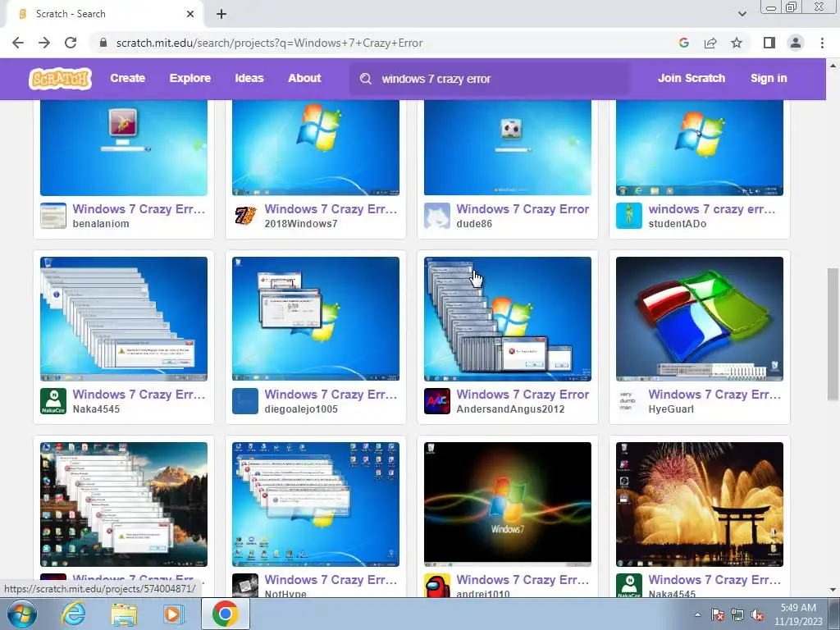The image size is (840, 630).
Task: Open andrei1010's black Windows7 thumbnail
Action: tap(508, 504)
